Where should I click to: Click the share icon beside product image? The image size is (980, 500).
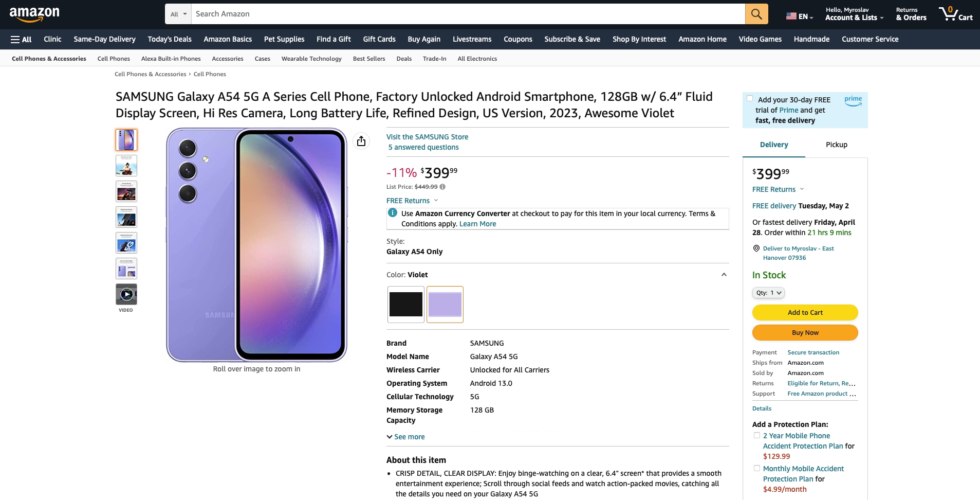[x=361, y=141]
